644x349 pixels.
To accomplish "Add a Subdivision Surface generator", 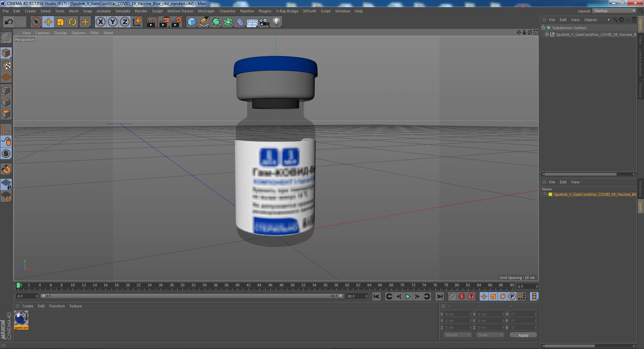I will pos(216,22).
